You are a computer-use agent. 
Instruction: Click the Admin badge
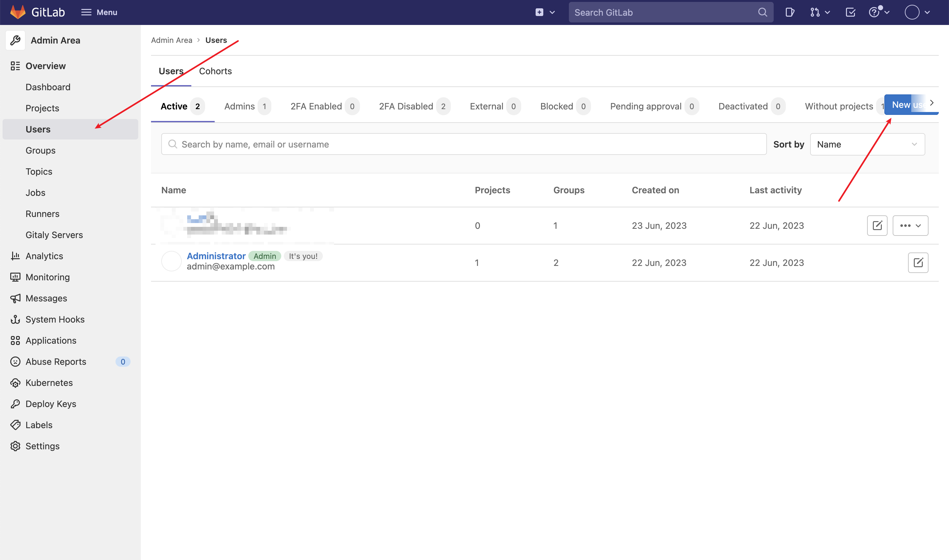(265, 256)
